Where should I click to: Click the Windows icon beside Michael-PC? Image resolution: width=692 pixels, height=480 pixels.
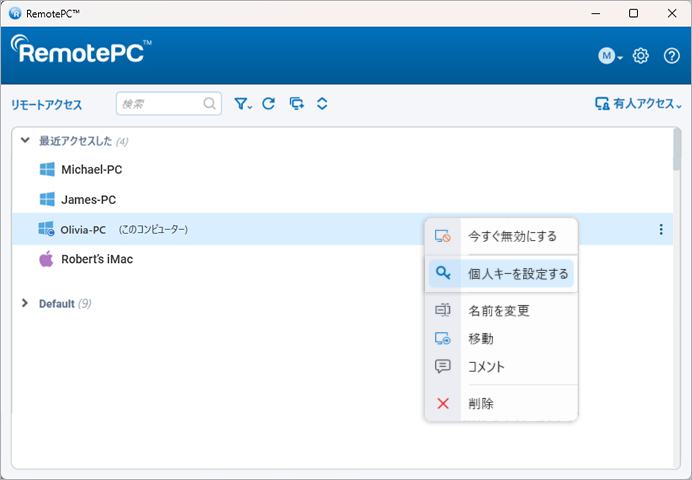click(47, 169)
